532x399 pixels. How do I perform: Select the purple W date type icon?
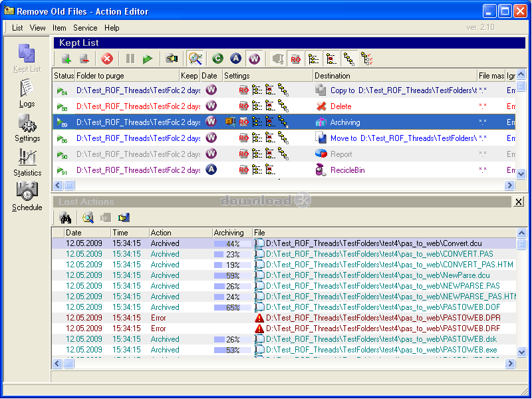pyautogui.click(x=254, y=59)
